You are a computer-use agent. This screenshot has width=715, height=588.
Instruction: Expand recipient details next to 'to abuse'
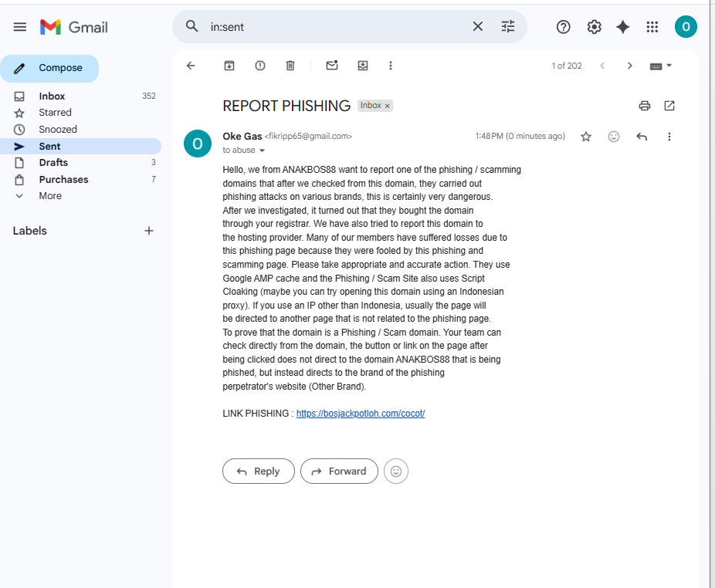263,150
